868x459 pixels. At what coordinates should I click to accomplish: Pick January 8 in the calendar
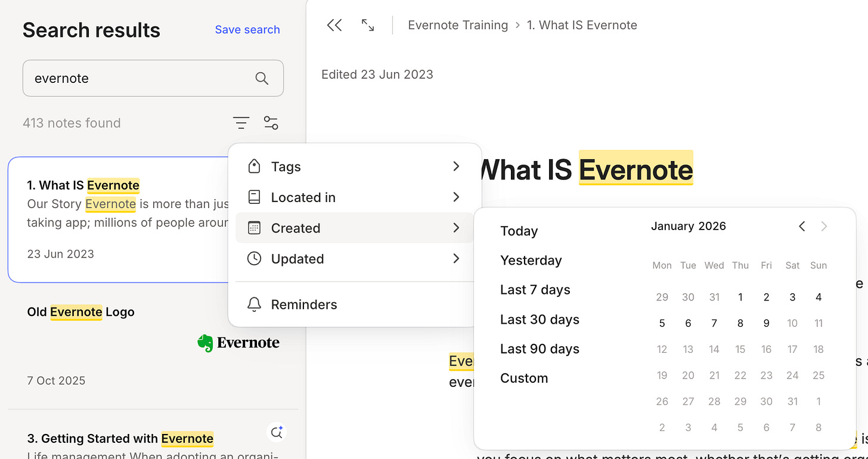click(x=740, y=323)
